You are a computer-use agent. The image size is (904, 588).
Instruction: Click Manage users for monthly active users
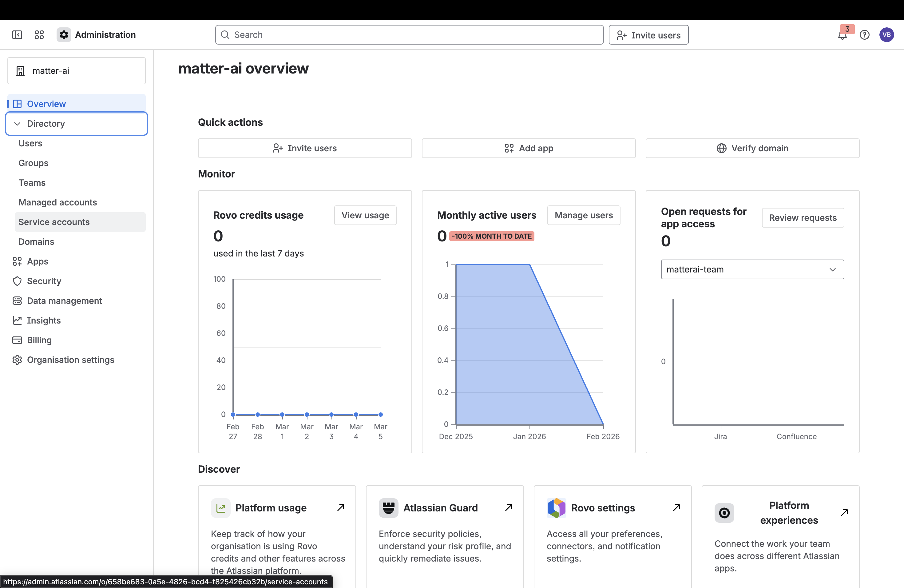584,215
